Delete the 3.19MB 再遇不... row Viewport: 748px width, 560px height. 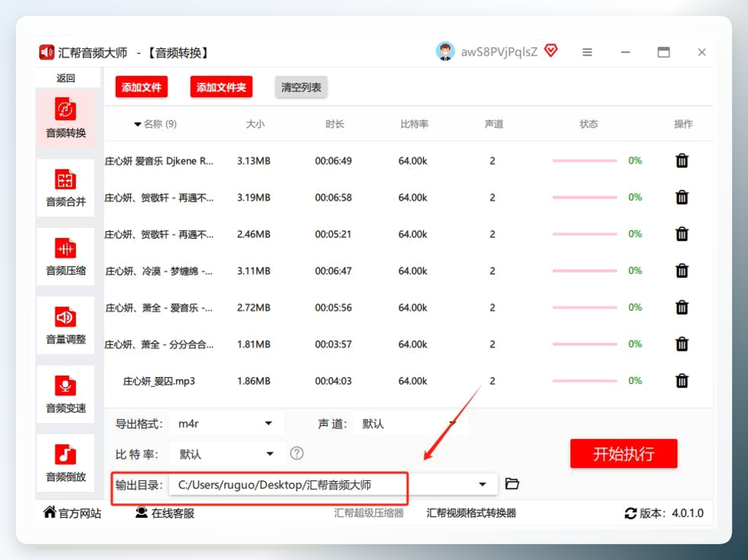click(683, 197)
